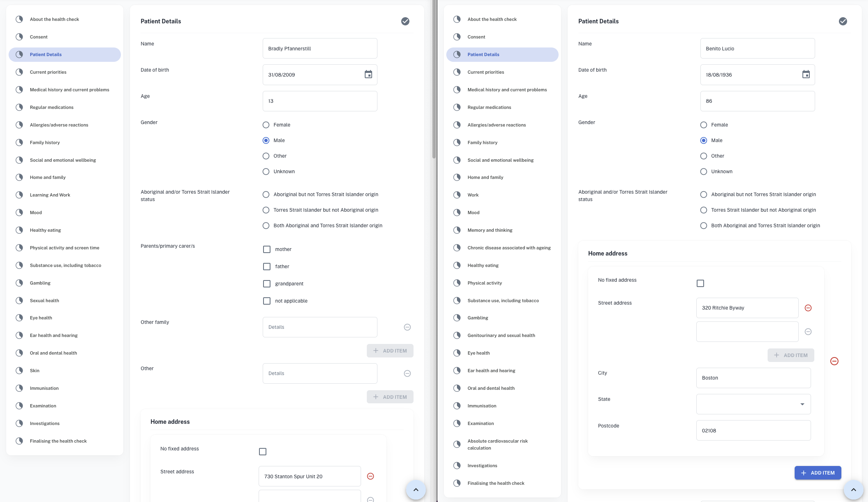
Task: Open Investigations section in right sidebar
Action: (x=502, y=466)
